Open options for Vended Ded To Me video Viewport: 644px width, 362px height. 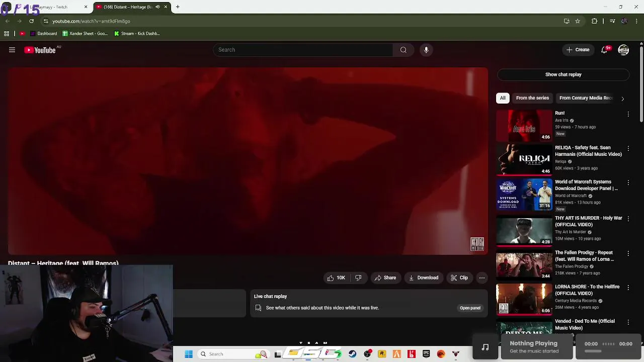click(x=628, y=322)
